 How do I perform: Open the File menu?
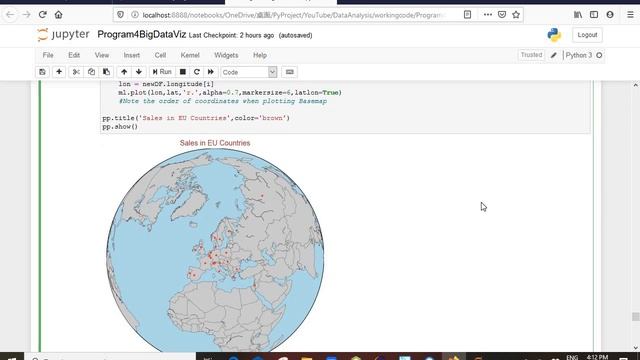pos(48,55)
